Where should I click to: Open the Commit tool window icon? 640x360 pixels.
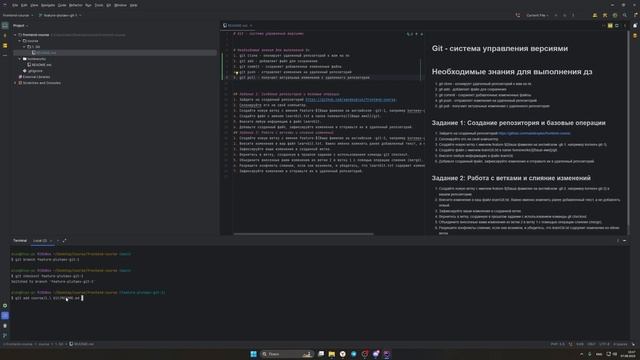click(5, 36)
